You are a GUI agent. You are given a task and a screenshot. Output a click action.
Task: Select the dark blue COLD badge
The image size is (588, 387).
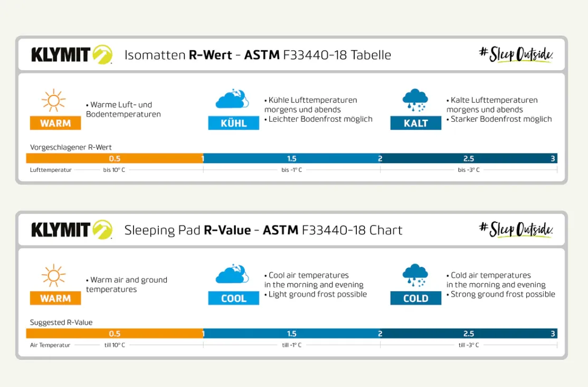[x=416, y=298]
